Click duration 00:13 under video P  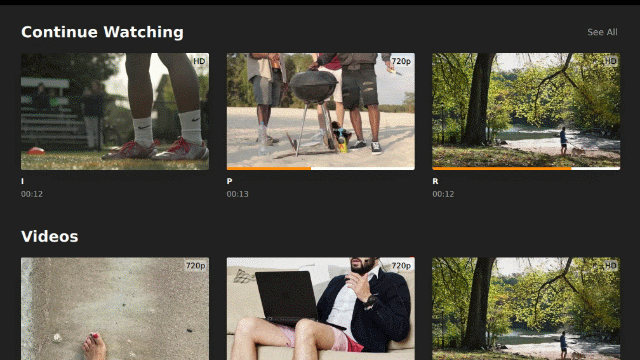[x=238, y=194]
